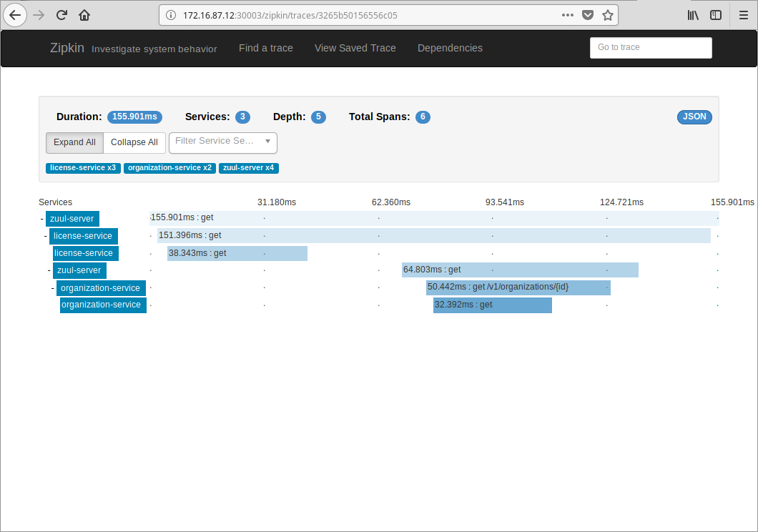The width and height of the screenshot is (758, 532).
Task: Click the Zipkin brand logo link
Action: tap(67, 48)
